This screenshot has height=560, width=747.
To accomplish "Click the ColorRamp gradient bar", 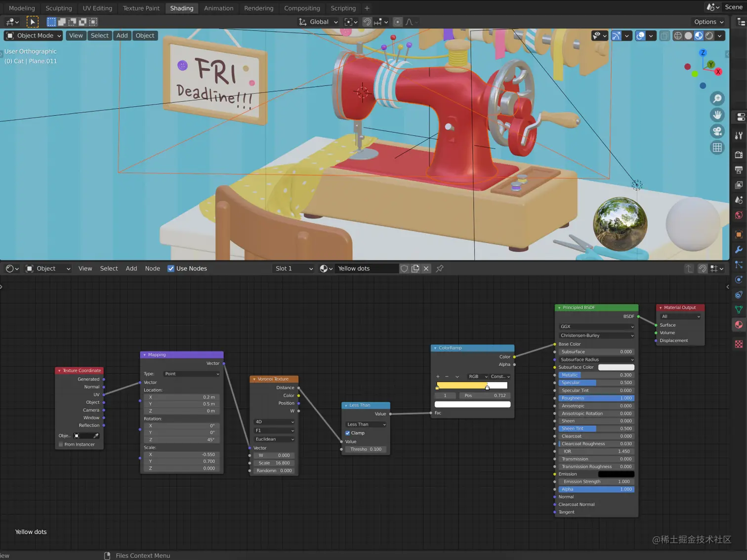I will 472,385.
